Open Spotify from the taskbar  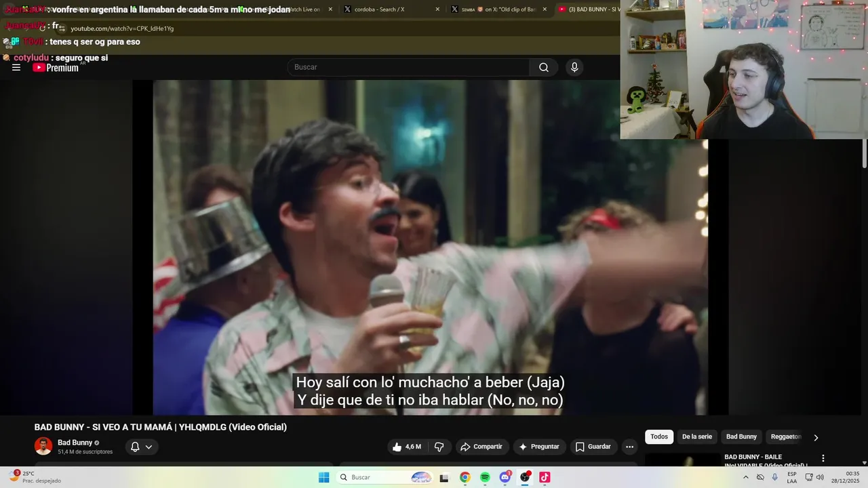[485, 477]
